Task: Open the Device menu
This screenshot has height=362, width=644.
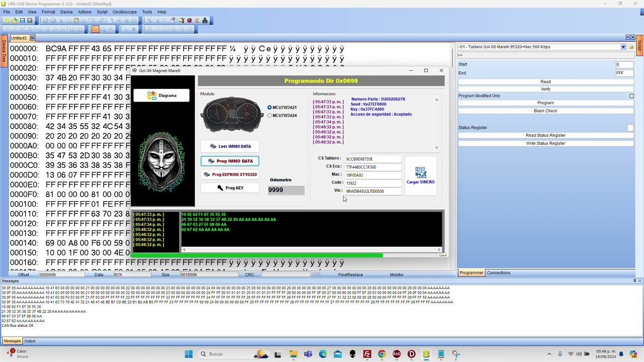Action: tap(66, 12)
